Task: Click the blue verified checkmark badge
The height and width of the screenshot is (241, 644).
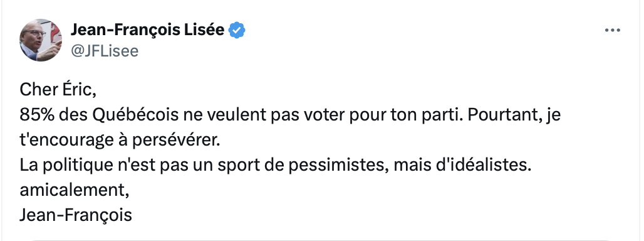Action: (x=237, y=30)
